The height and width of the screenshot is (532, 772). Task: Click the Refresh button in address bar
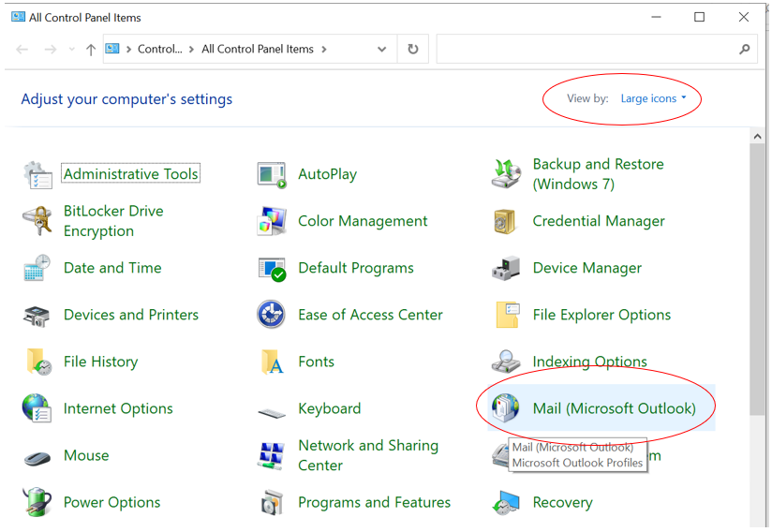point(412,50)
